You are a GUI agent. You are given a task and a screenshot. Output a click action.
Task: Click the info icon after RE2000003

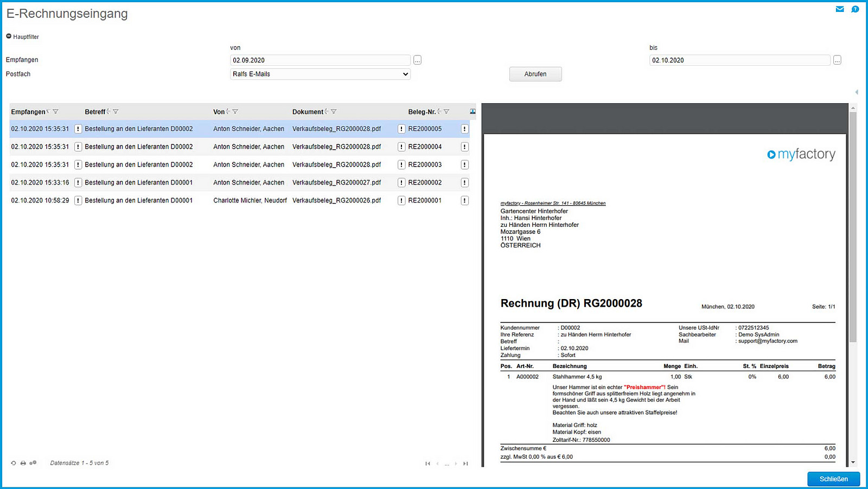pyautogui.click(x=465, y=165)
